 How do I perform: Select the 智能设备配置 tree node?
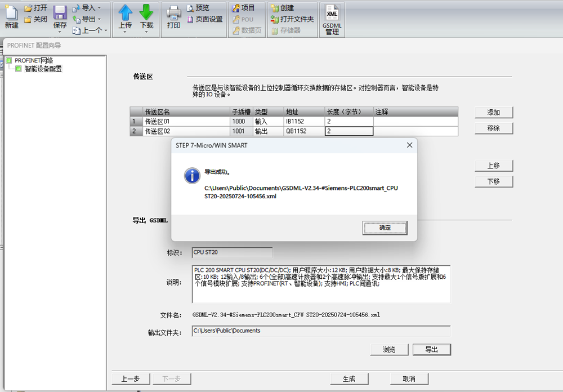click(43, 69)
